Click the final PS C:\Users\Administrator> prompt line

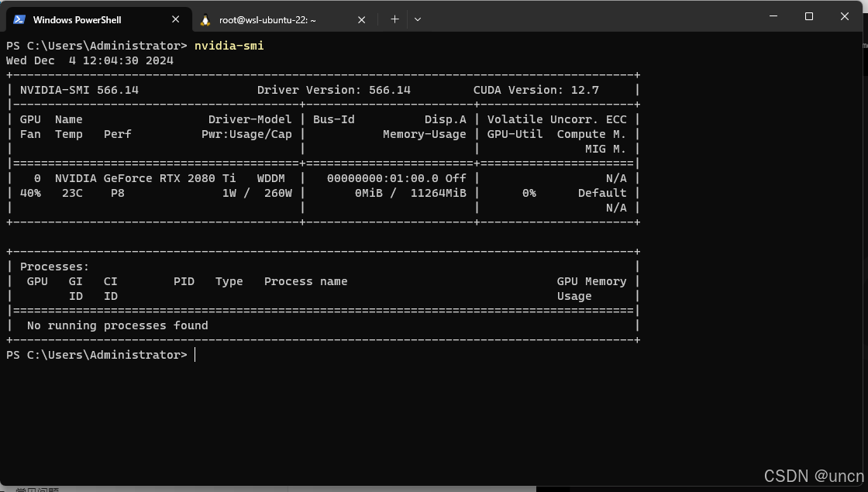tap(97, 355)
